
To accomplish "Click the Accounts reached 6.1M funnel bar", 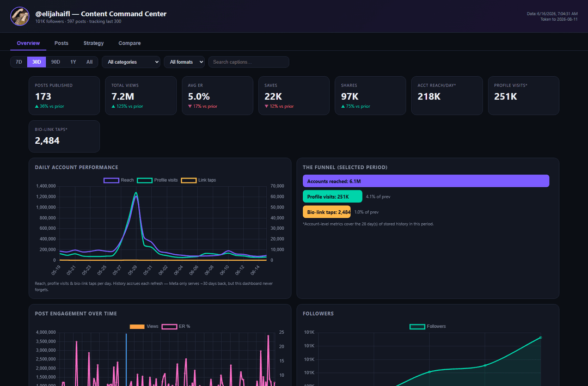I will point(426,181).
